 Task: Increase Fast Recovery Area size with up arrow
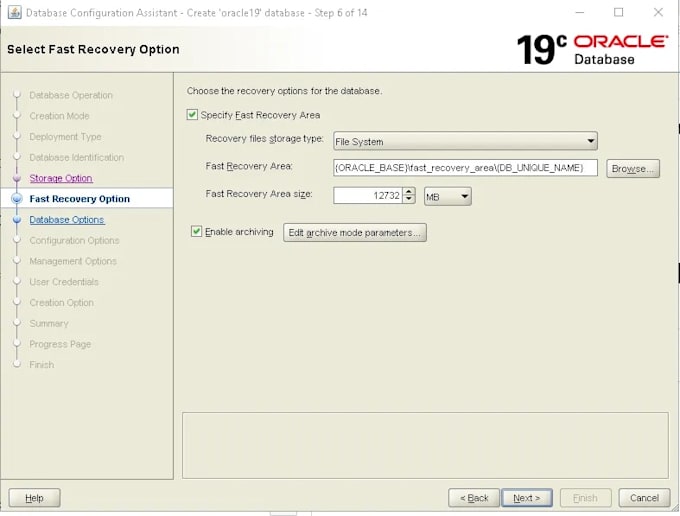pyautogui.click(x=409, y=192)
